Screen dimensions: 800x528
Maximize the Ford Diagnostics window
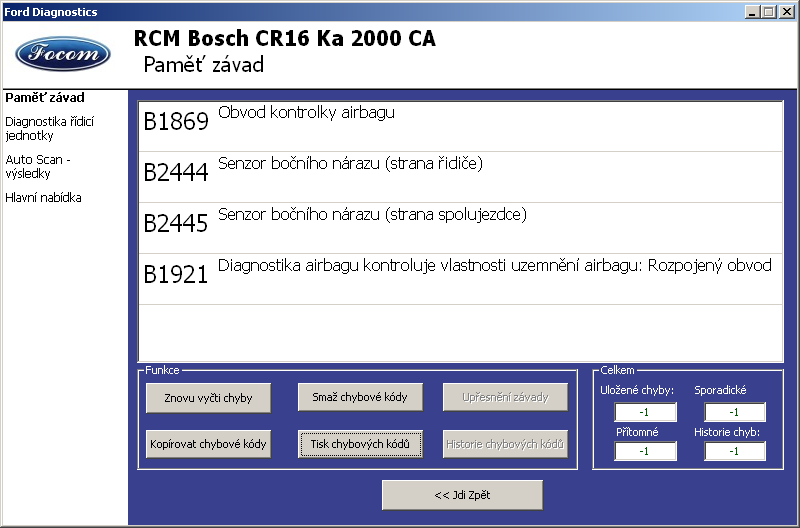point(769,12)
